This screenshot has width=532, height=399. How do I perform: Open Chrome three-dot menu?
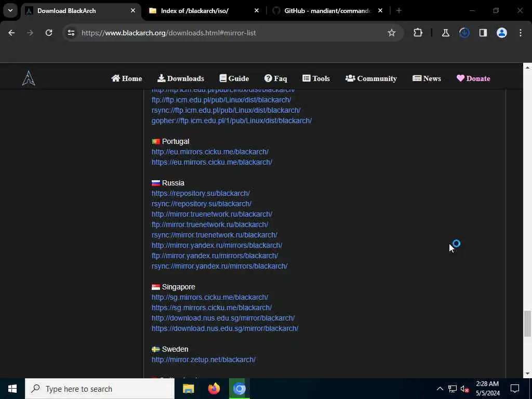[x=521, y=33]
